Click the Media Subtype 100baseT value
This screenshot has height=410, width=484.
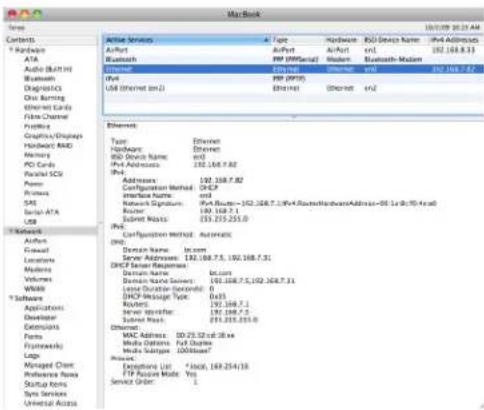(194, 351)
